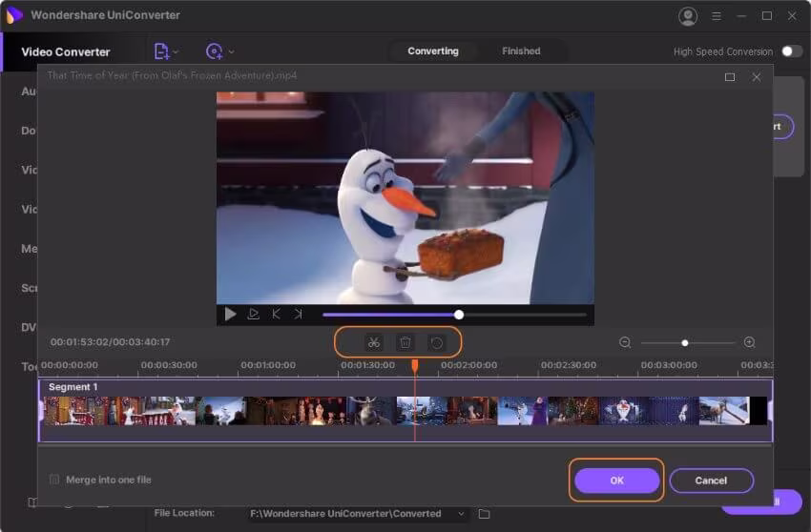Jump to next keyframe marker
This screenshot has height=532, width=811.
click(298, 314)
